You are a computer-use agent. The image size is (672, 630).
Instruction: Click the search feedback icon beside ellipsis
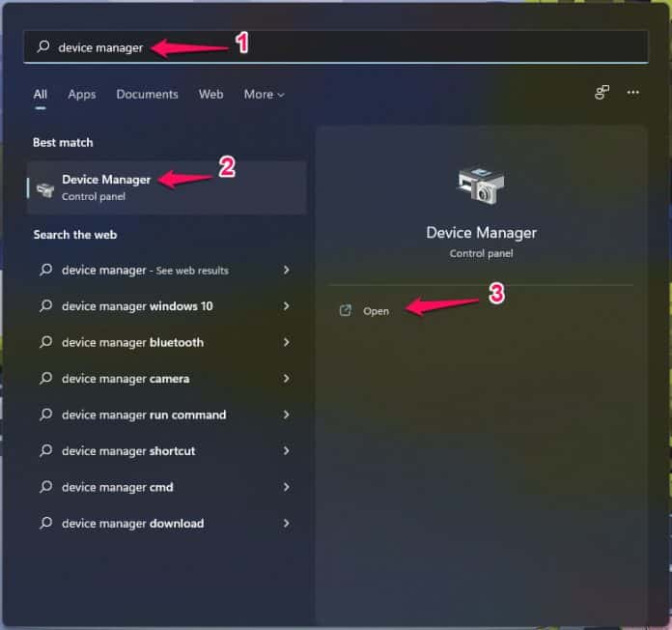coord(602,92)
